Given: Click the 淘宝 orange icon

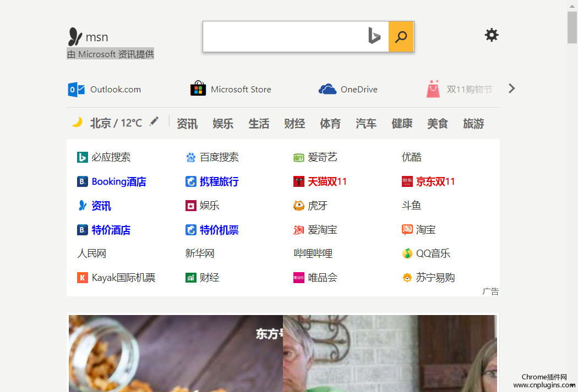Looking at the screenshot, I should tap(407, 230).
